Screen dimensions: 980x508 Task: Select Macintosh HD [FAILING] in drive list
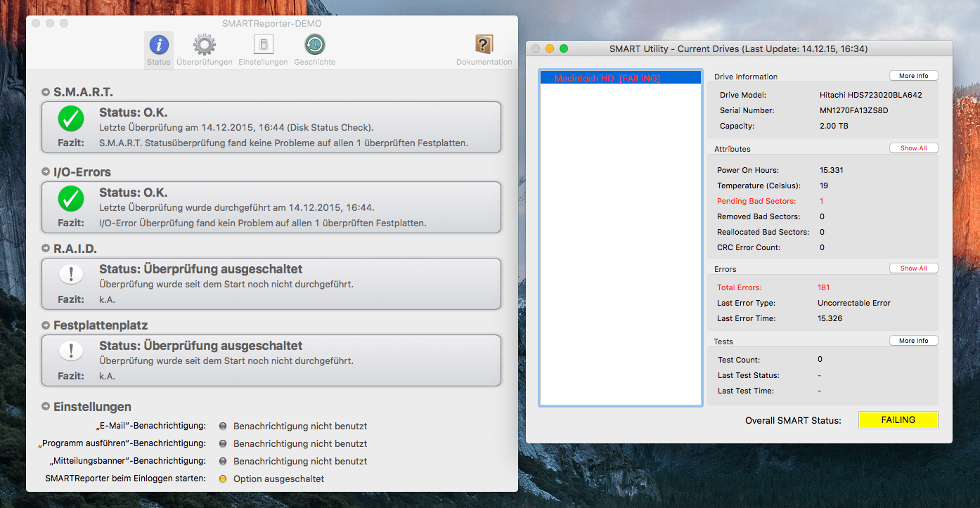click(x=607, y=78)
